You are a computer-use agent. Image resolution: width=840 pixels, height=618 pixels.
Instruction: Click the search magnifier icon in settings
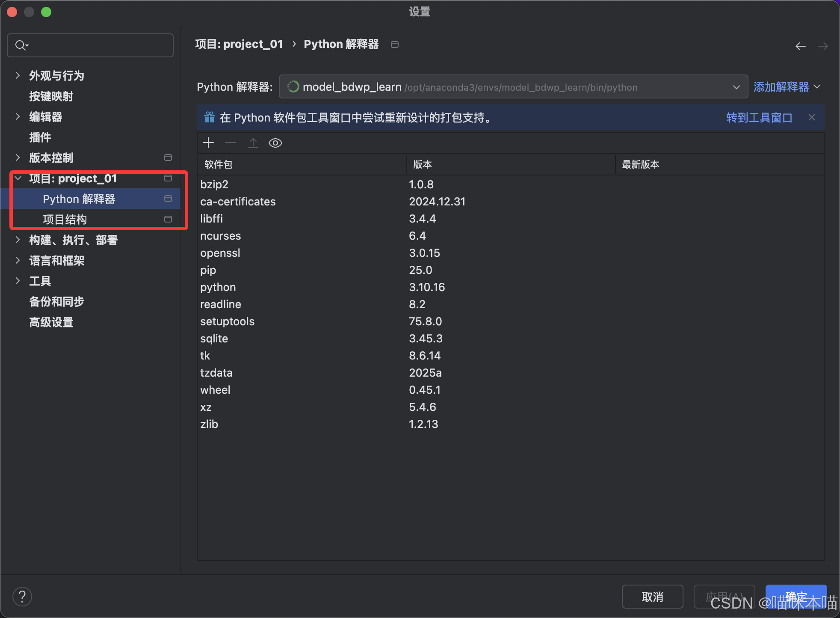click(21, 45)
